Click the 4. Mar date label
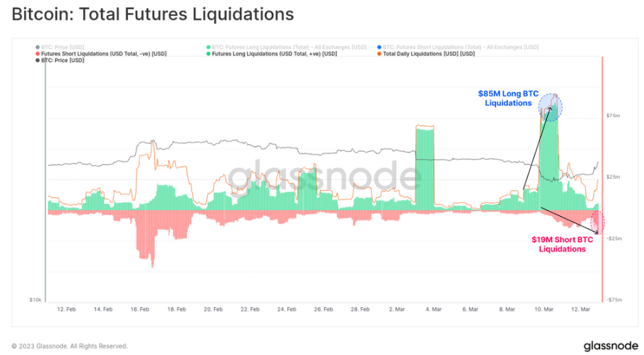This screenshot has width=644, height=355. 433,309
